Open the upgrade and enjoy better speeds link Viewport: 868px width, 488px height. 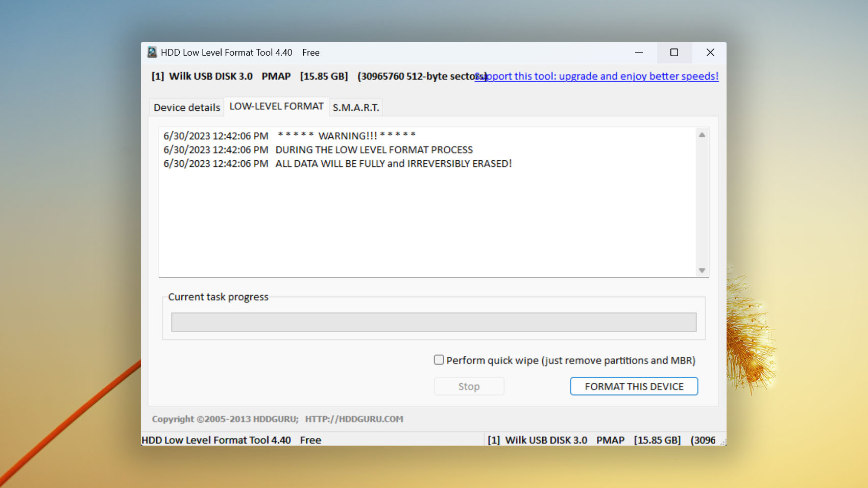click(x=596, y=76)
